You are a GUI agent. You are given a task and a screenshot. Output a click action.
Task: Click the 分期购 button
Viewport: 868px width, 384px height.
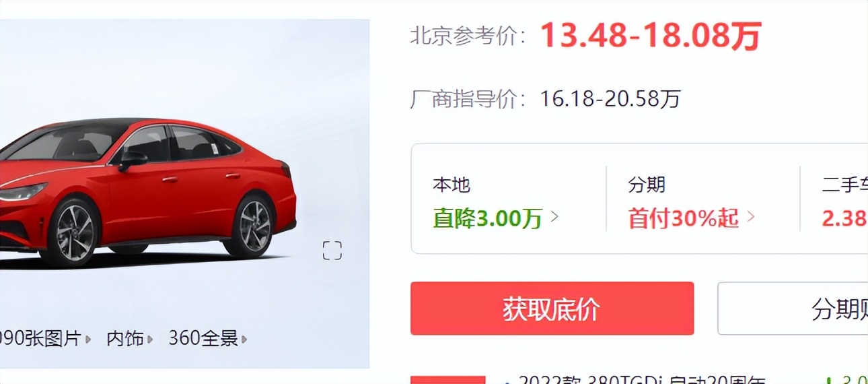(x=793, y=309)
